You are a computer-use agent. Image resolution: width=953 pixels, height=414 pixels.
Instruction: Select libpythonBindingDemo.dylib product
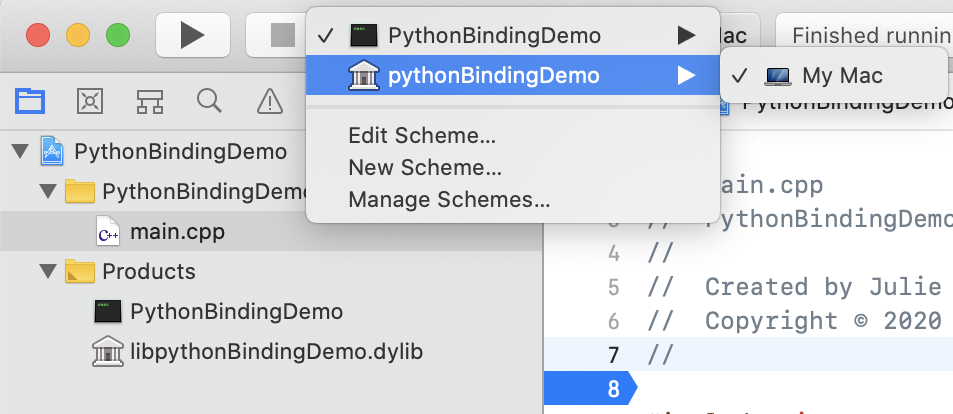point(271,351)
